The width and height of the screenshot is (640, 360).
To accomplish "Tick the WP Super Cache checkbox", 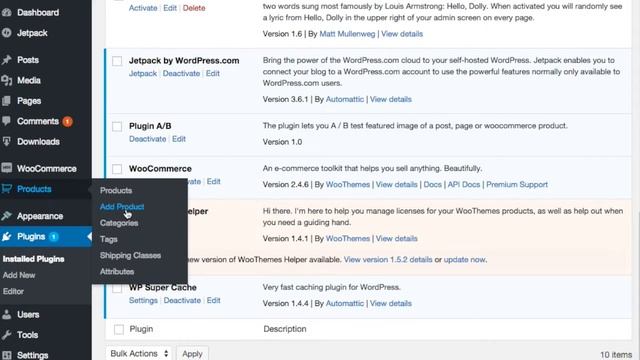I will [117, 288].
